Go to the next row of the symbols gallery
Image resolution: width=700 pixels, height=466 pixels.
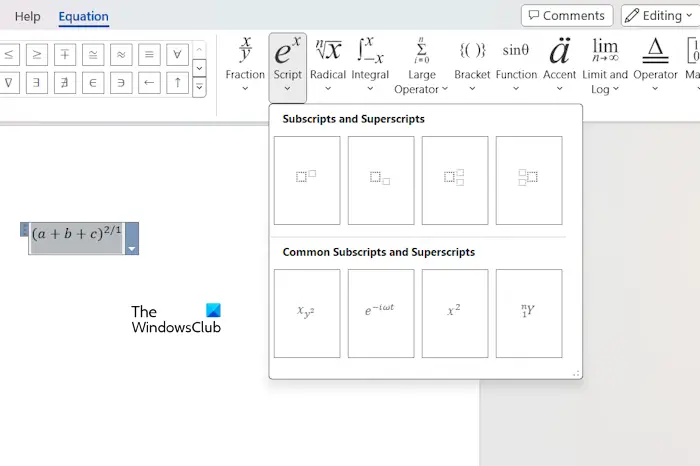click(x=199, y=68)
